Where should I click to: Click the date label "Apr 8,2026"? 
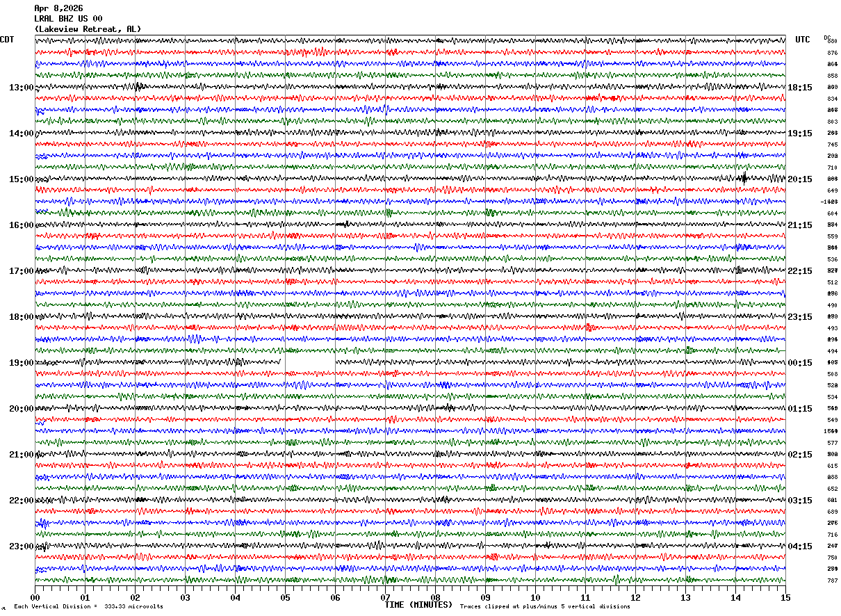click(x=58, y=8)
